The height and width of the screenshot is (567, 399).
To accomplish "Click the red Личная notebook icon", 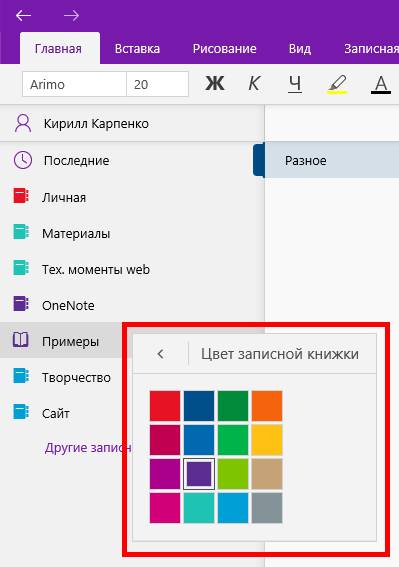I will [21, 196].
